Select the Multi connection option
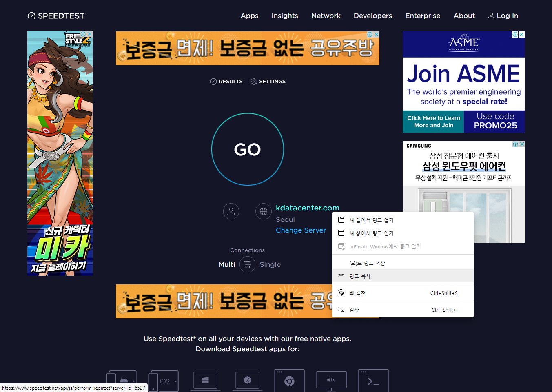552x392 pixels. pos(226,264)
